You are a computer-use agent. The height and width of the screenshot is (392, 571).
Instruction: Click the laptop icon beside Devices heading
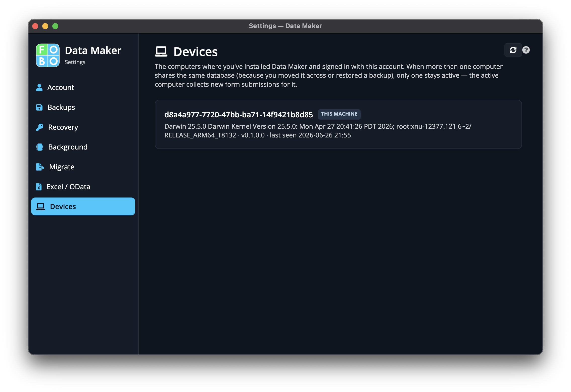[x=161, y=52]
